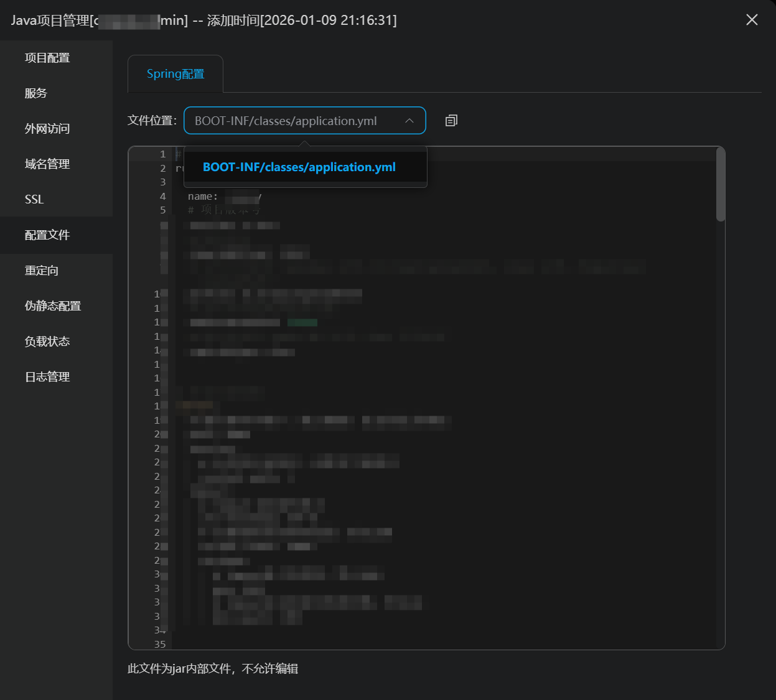Switch to the Spring配置 tab
Viewport: 776px width, 700px height.
175,74
